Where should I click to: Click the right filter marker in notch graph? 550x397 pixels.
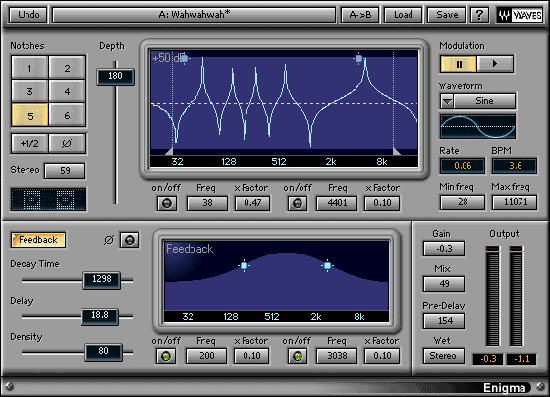(x=358, y=59)
